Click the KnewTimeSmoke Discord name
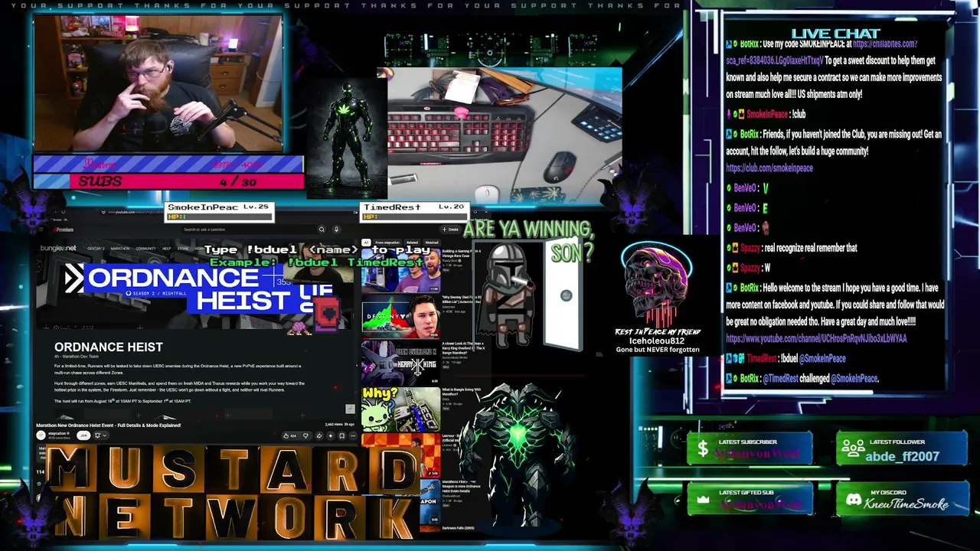 coord(906,504)
